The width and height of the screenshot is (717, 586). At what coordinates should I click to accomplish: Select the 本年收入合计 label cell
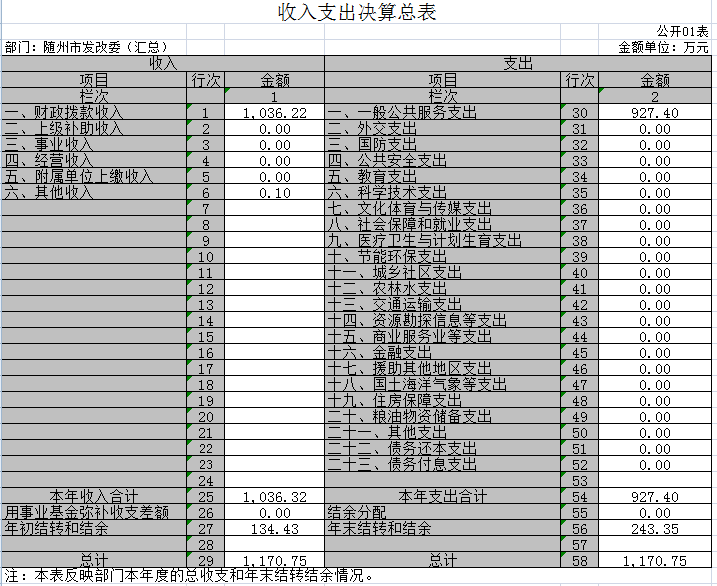pyautogui.click(x=94, y=496)
